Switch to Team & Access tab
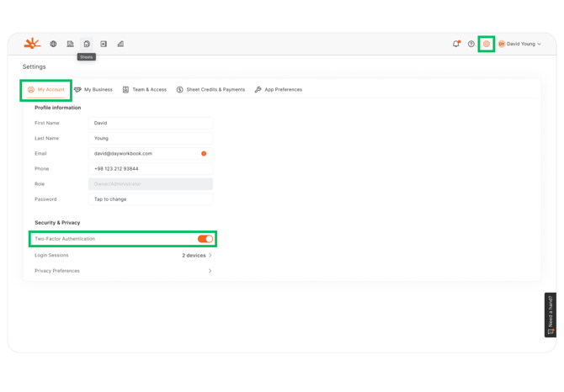The image size is (564, 392). pos(145,89)
